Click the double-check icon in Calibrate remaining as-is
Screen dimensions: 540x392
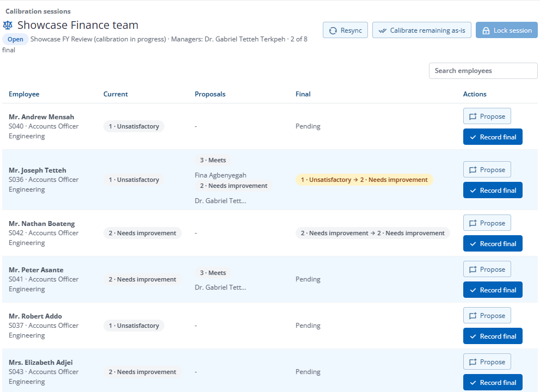382,30
